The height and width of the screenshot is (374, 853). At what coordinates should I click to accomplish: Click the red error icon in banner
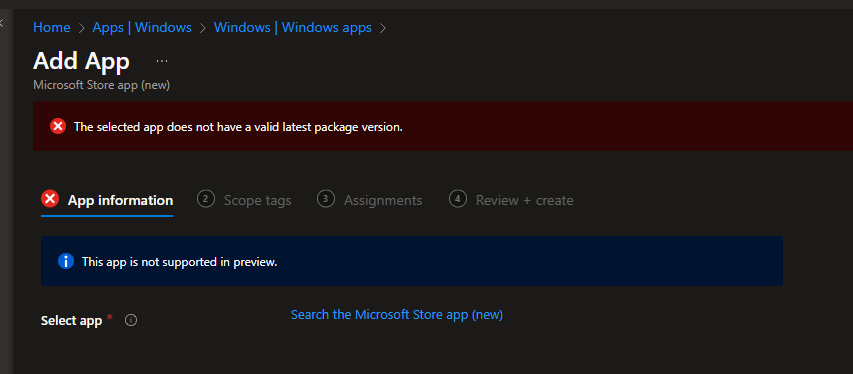pyautogui.click(x=58, y=126)
